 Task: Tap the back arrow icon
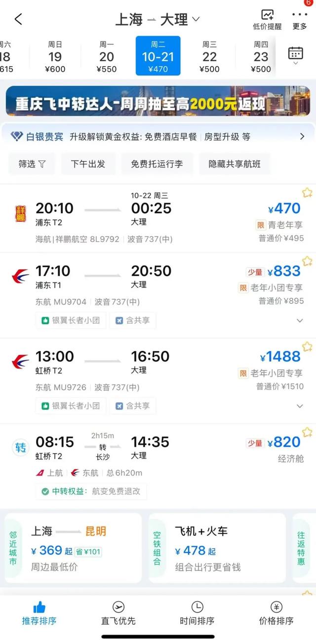tap(18, 19)
